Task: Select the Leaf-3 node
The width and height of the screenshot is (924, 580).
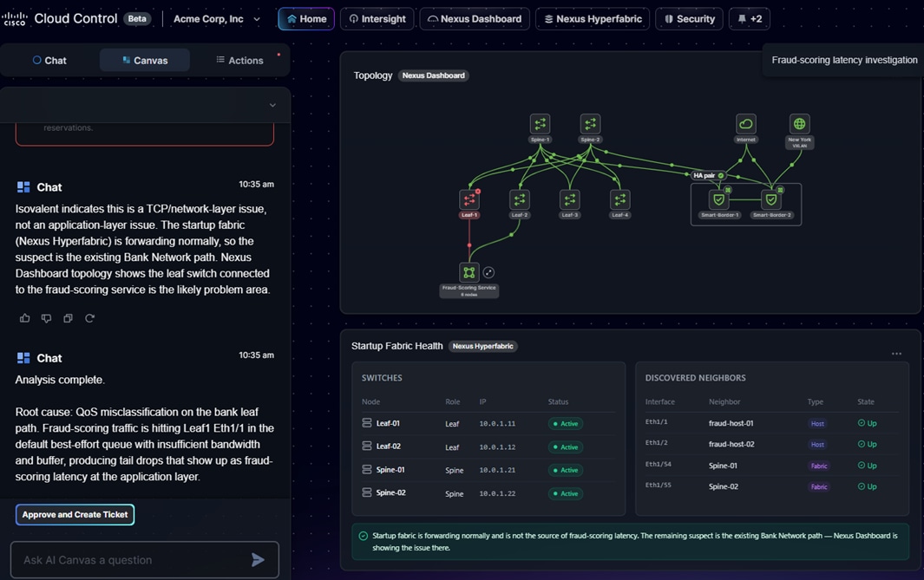Action: [570, 199]
